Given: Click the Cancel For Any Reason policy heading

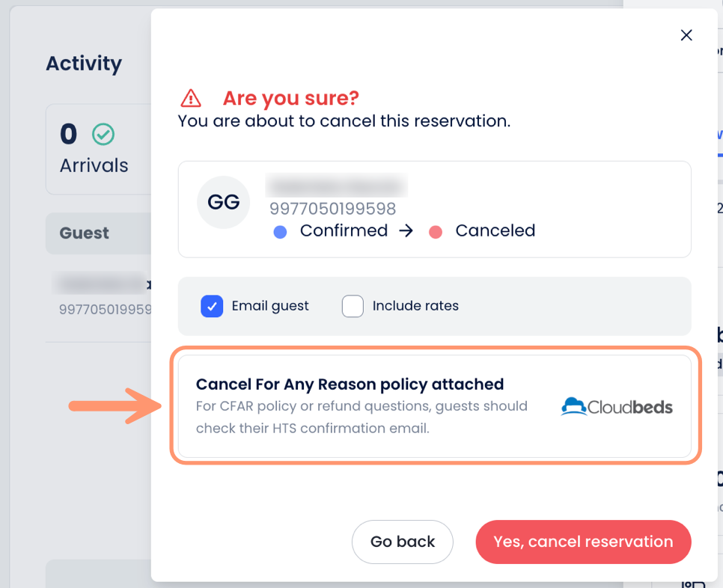Looking at the screenshot, I should (x=350, y=385).
